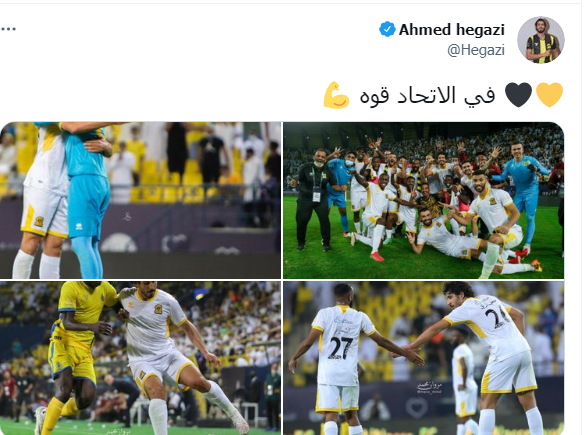Open the team celebration group photo
The image size is (584, 435).
(x=423, y=200)
